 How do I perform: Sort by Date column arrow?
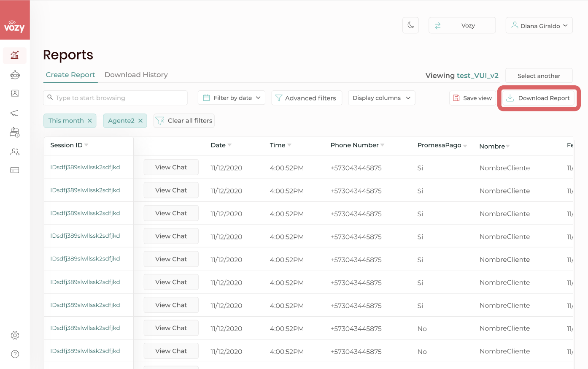pyautogui.click(x=229, y=145)
